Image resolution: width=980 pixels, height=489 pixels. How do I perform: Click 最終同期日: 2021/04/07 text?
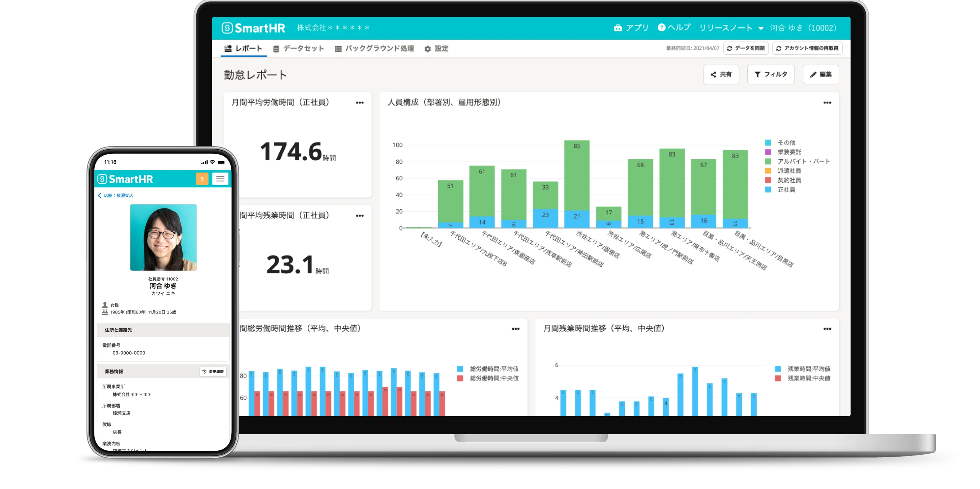tap(692, 48)
